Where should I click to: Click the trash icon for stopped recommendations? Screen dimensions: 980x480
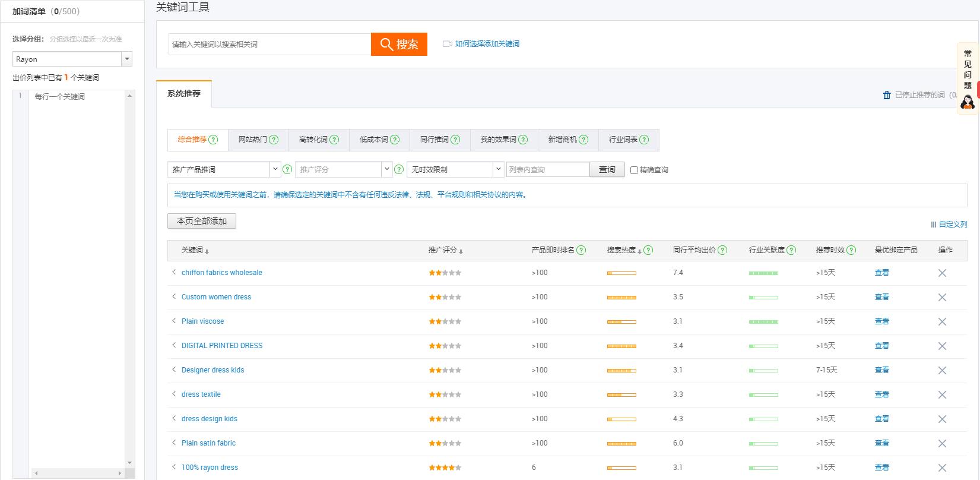pos(887,95)
